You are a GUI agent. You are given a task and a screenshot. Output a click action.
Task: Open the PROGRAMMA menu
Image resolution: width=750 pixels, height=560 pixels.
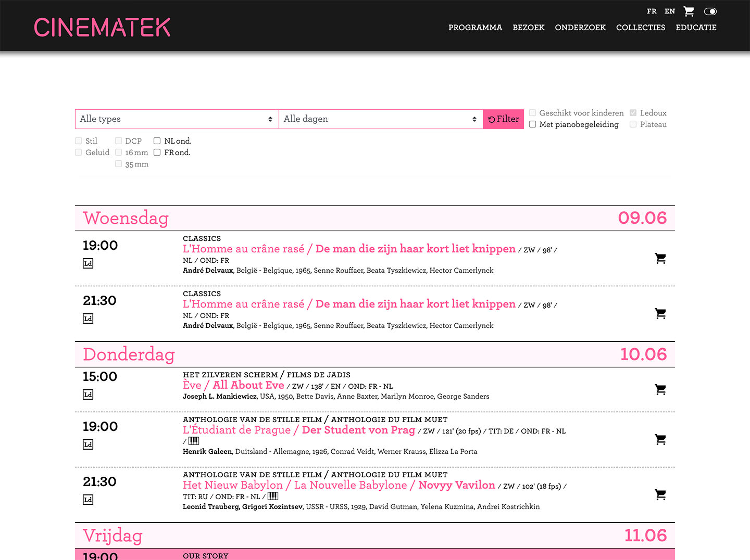(x=475, y=28)
